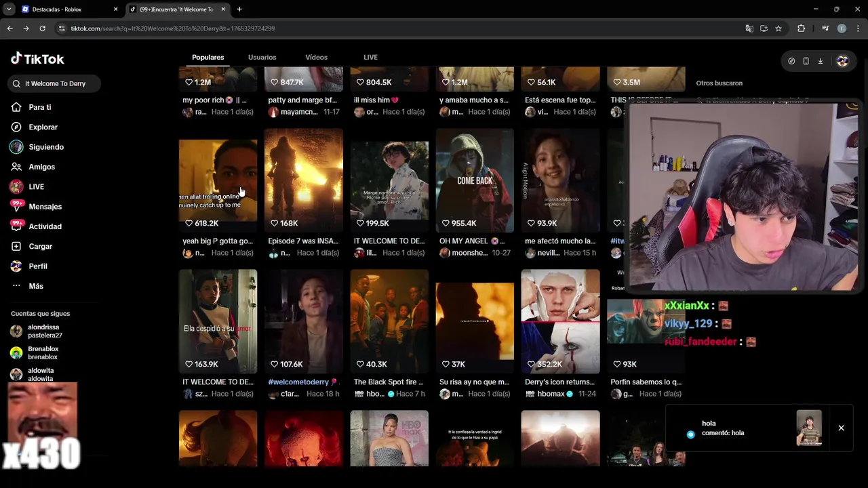Open the Chrome profile avatar
This screenshot has height=488, width=868.
(x=842, y=28)
